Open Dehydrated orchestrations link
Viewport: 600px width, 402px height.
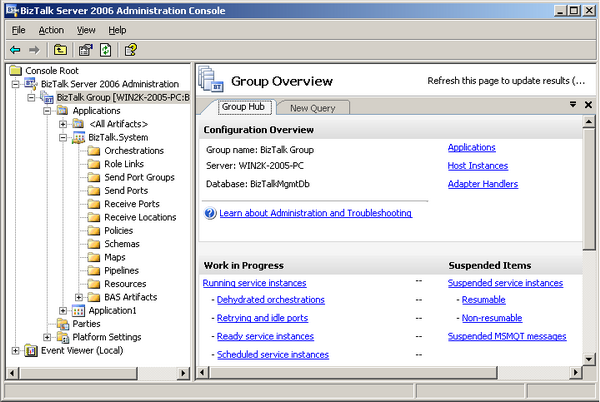[271, 300]
